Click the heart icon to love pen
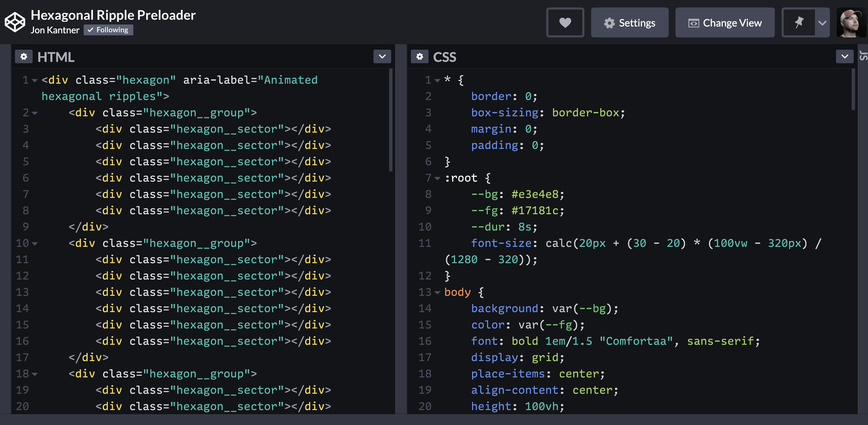Viewport: 868px width, 425px height. pos(565,23)
